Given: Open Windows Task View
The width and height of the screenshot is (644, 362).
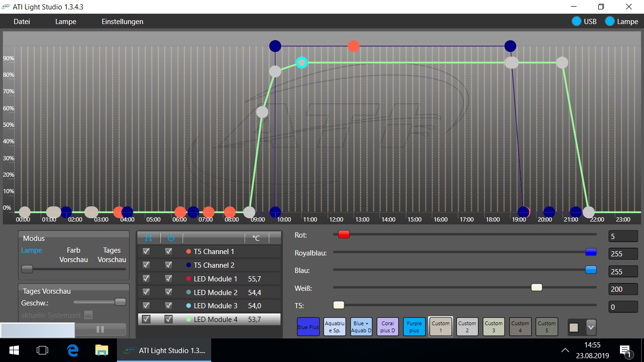Looking at the screenshot, I should (x=42, y=350).
